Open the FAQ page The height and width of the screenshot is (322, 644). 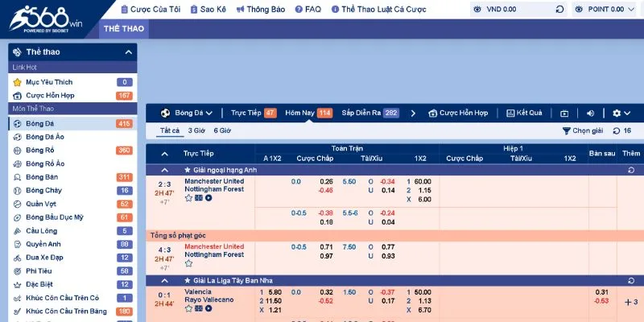tap(308, 9)
